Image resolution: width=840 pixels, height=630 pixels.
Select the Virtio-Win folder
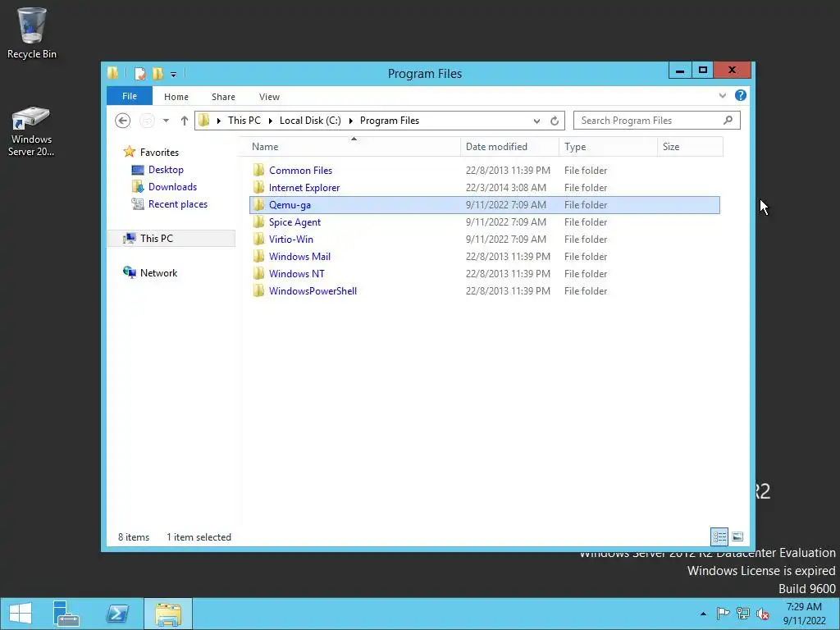[291, 239]
